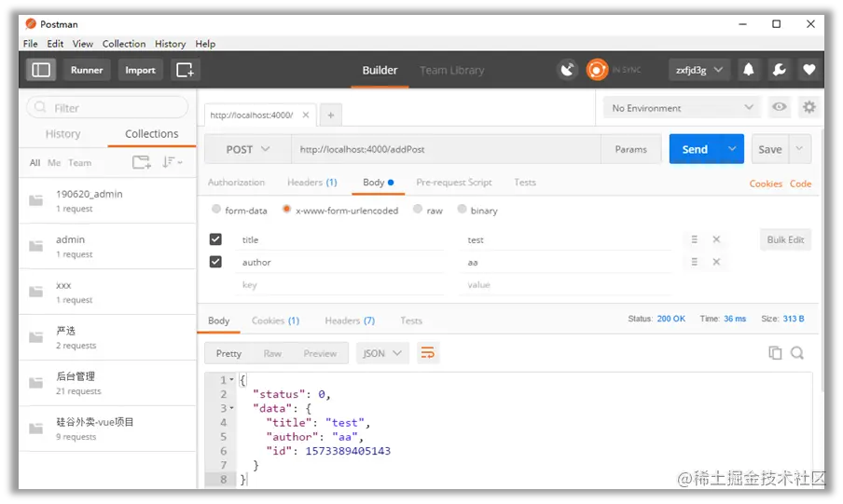Open response Headers (7) tab

coord(350,320)
